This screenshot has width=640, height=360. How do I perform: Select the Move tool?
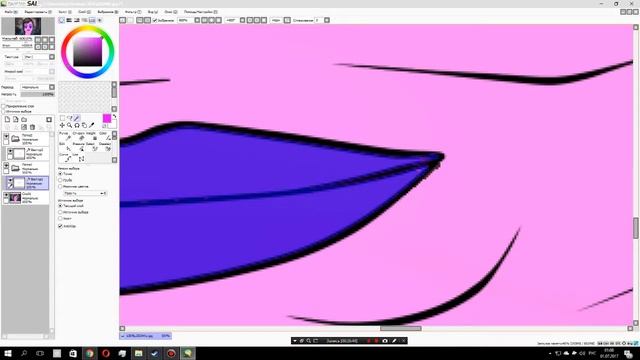tap(62, 125)
